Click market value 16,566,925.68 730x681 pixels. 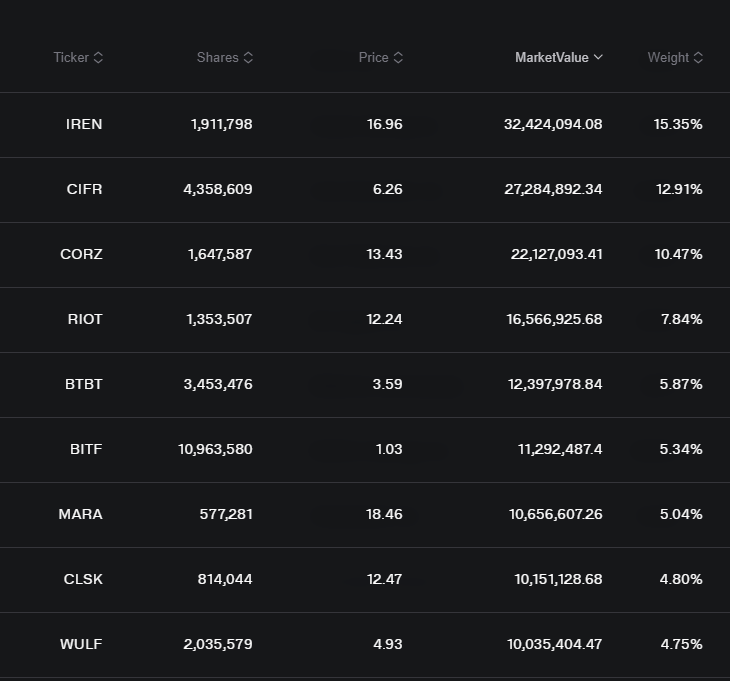coord(554,319)
